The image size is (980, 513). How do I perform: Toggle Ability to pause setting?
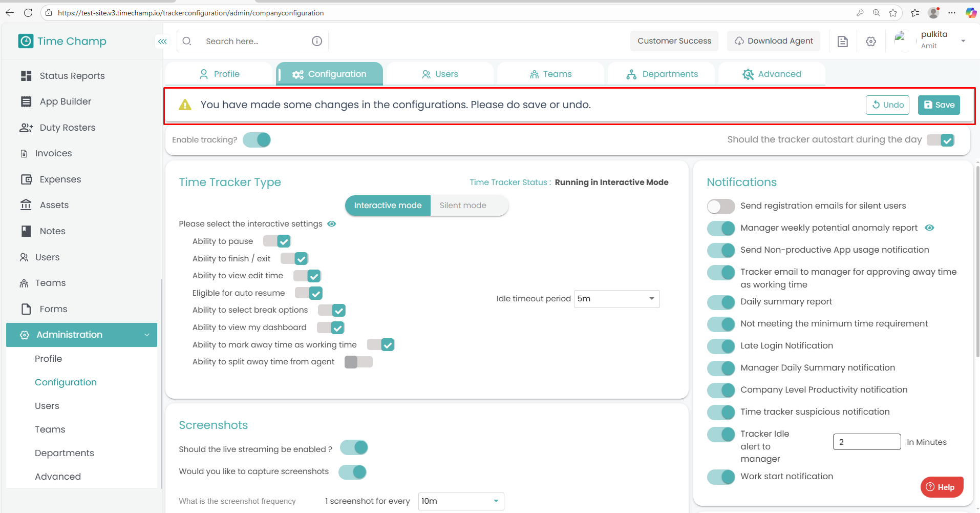coord(277,241)
